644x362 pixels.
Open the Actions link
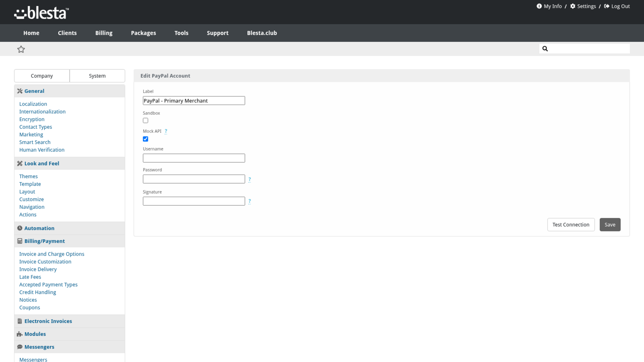pos(28,215)
